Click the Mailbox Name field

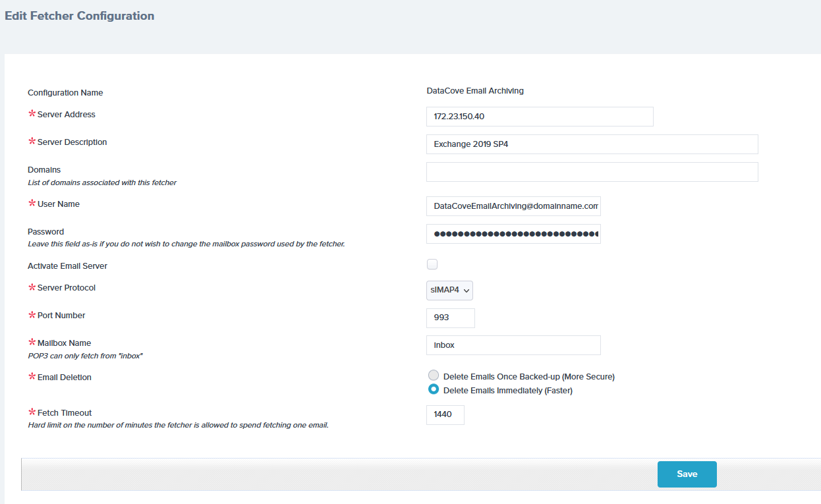(513, 345)
